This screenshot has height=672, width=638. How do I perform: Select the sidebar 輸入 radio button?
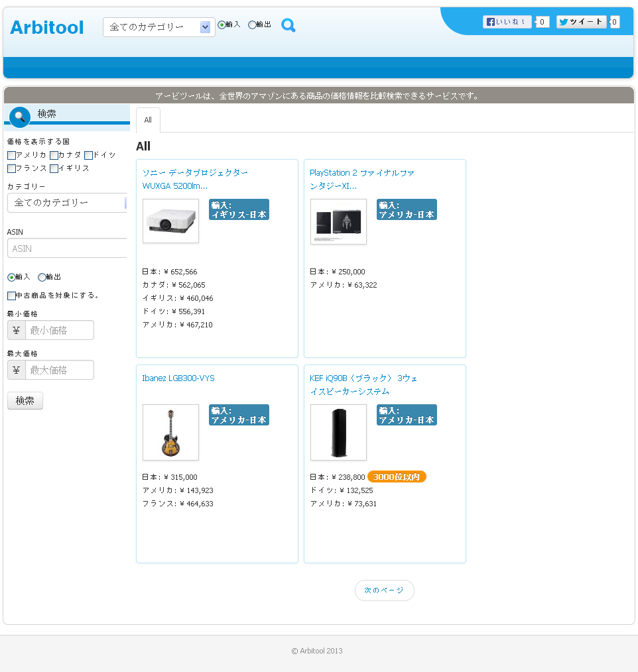(11, 277)
